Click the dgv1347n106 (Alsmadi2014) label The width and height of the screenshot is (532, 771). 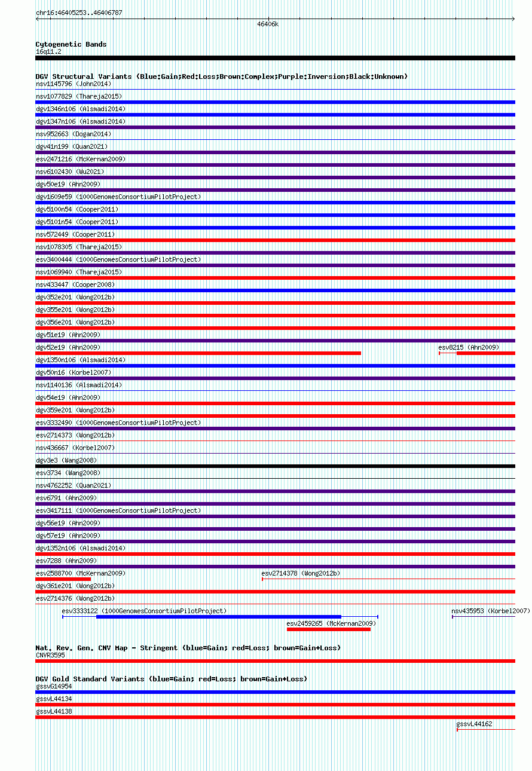point(81,121)
